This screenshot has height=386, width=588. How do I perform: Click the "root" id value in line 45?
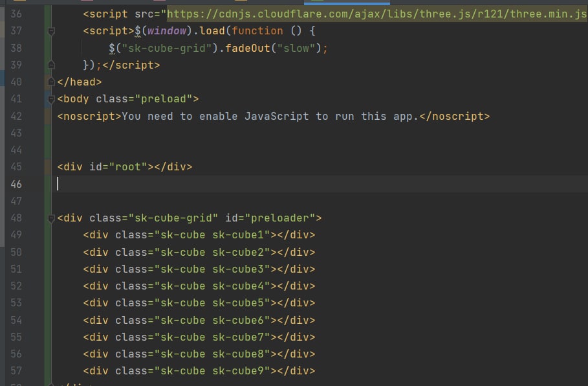tap(128, 166)
